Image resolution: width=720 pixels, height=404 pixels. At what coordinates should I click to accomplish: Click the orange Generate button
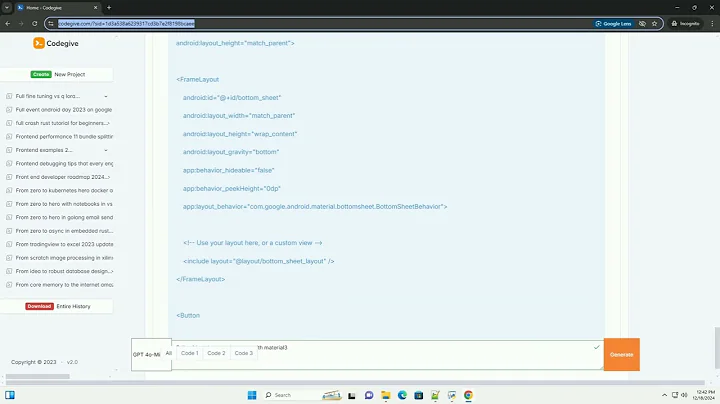pyautogui.click(x=622, y=354)
